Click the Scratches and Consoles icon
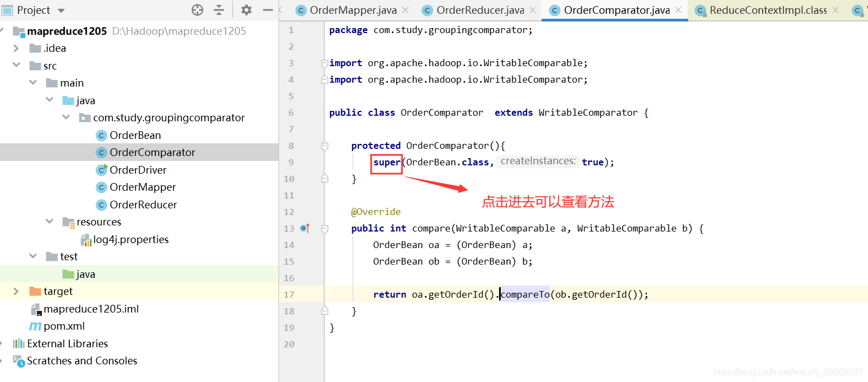This screenshot has height=382, width=868. pyautogui.click(x=19, y=361)
